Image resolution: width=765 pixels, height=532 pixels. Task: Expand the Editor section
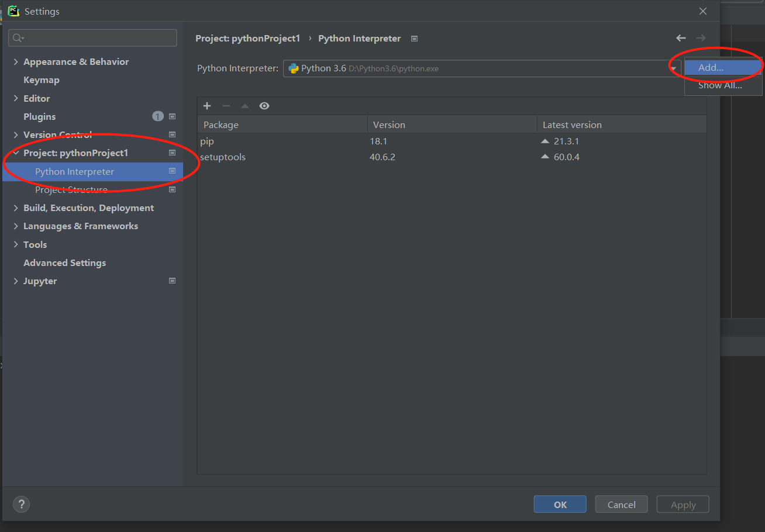(16, 98)
